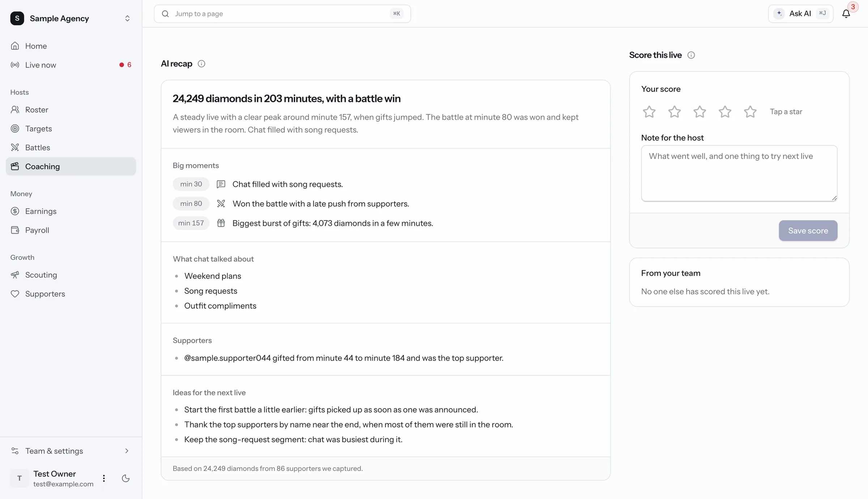Click the Note for the host textarea

coord(739,173)
